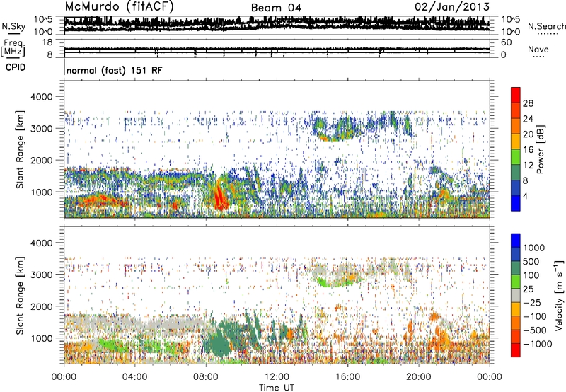Click the -500 tick on velocity colorbar
The width and height of the screenshot is (566, 392).
535,330
